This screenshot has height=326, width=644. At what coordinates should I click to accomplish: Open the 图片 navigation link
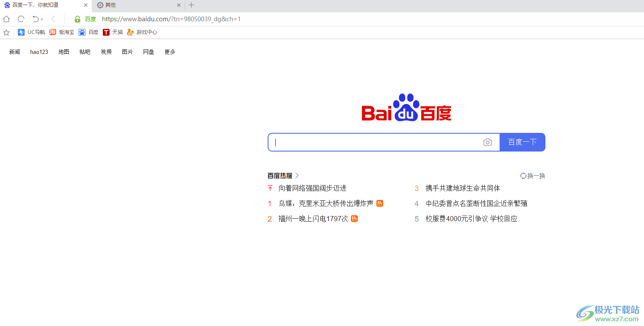(127, 52)
